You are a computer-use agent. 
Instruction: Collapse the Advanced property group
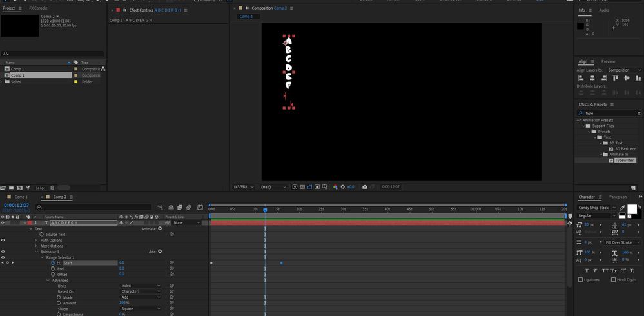click(48, 281)
